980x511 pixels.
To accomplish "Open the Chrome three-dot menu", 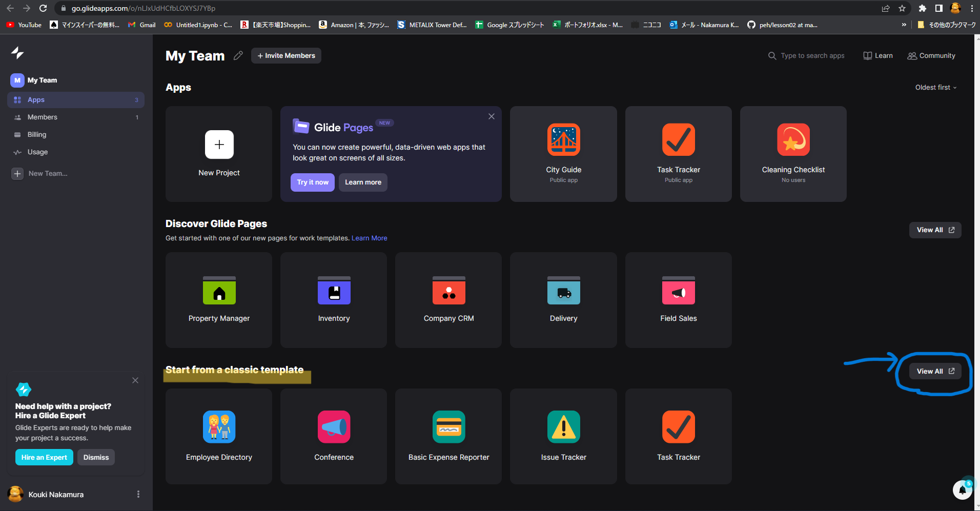I will [x=972, y=8].
